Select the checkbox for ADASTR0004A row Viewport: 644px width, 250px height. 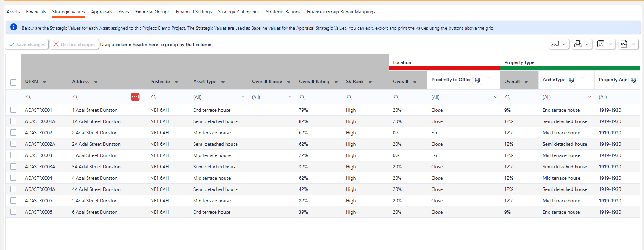[x=13, y=189]
